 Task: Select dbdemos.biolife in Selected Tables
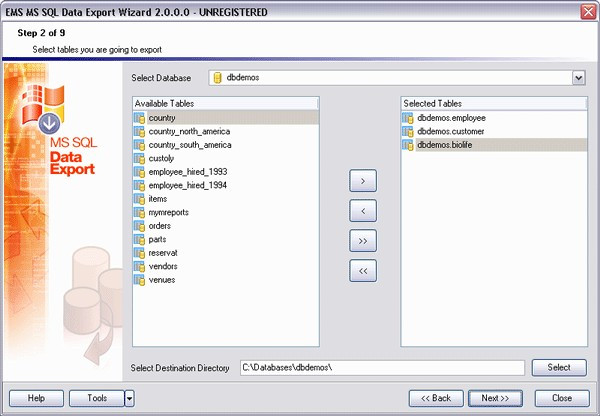pos(445,145)
